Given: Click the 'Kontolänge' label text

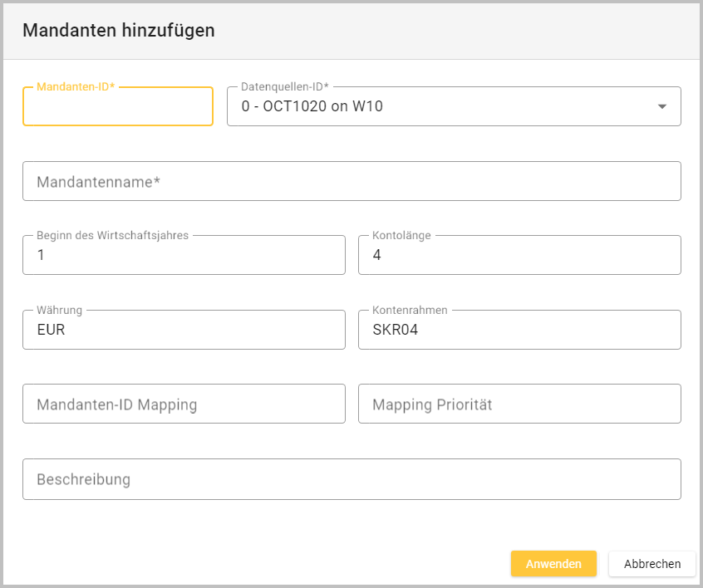Looking at the screenshot, I should [x=401, y=235].
